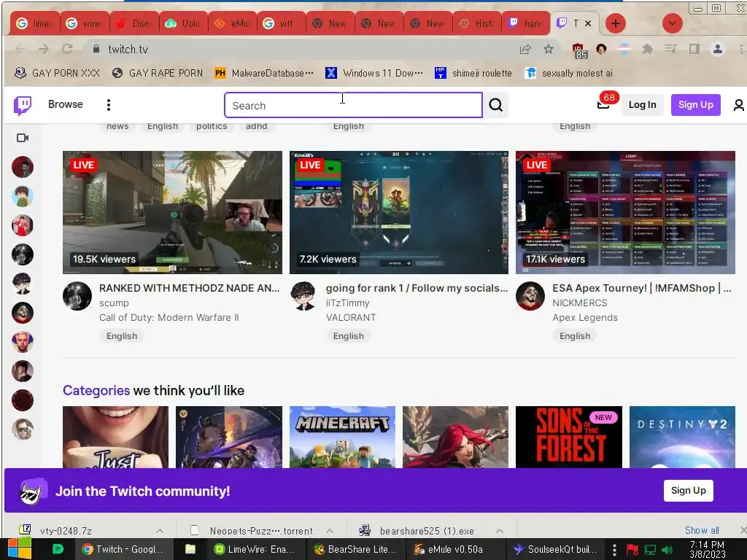Click the camera icon atop the Twitch sidebar
747x560 pixels.
[x=23, y=138]
